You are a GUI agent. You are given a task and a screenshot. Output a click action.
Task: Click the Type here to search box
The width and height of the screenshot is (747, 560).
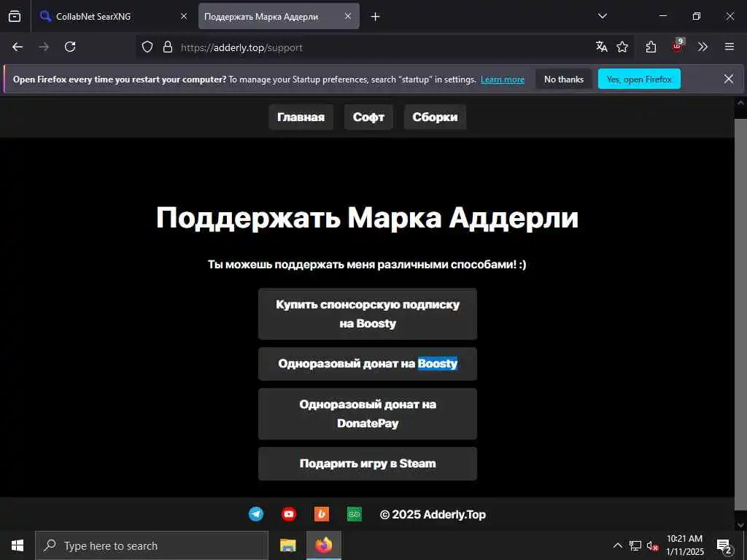[x=152, y=545]
